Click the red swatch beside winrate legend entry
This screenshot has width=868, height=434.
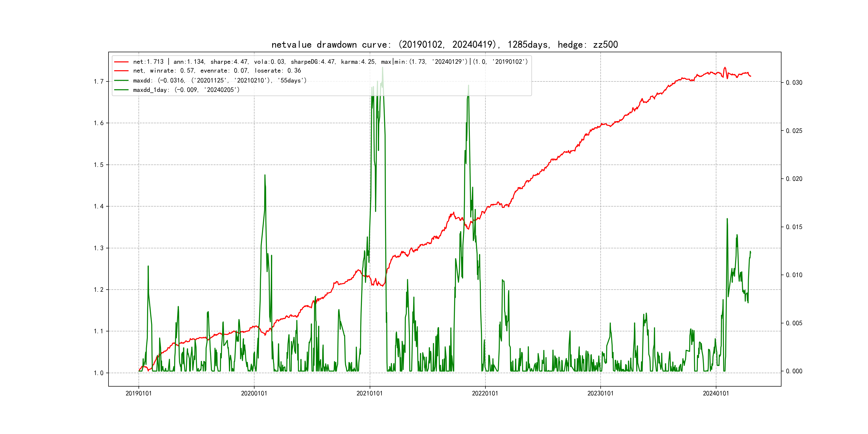pos(121,71)
